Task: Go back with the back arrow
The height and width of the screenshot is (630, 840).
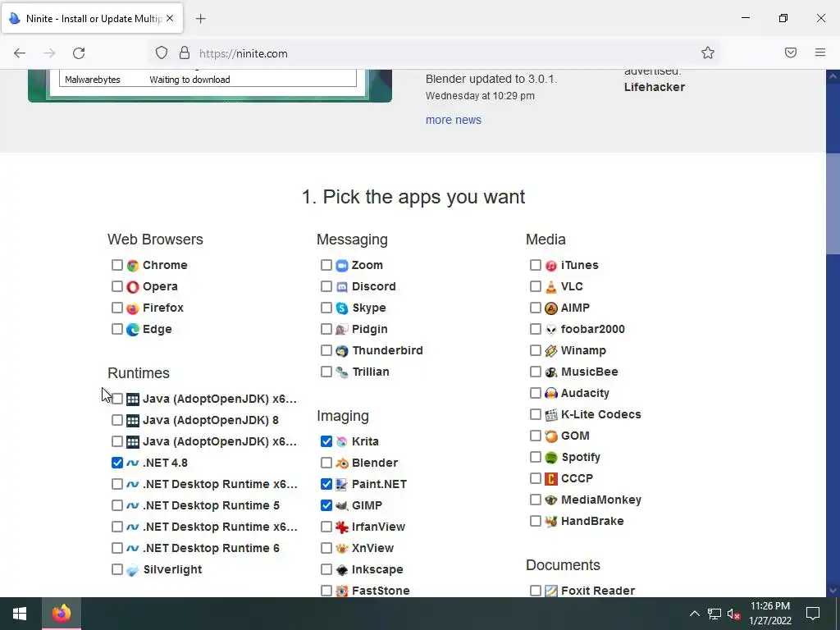Action: point(20,53)
